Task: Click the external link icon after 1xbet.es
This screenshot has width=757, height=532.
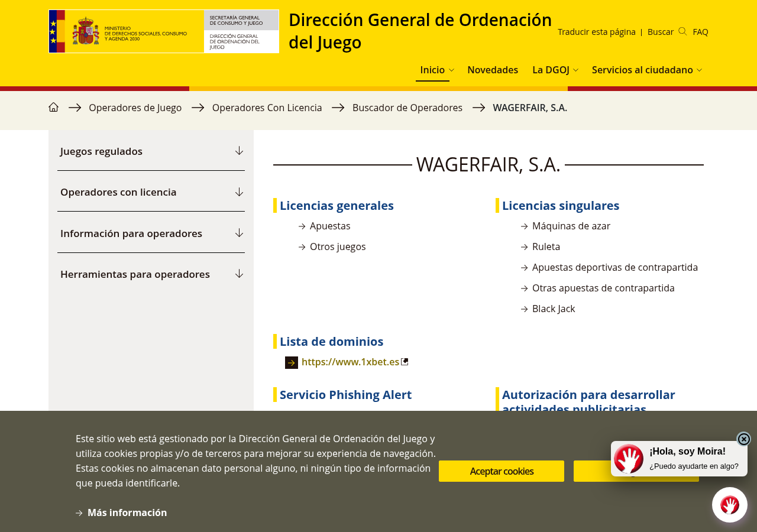Action: click(x=405, y=362)
